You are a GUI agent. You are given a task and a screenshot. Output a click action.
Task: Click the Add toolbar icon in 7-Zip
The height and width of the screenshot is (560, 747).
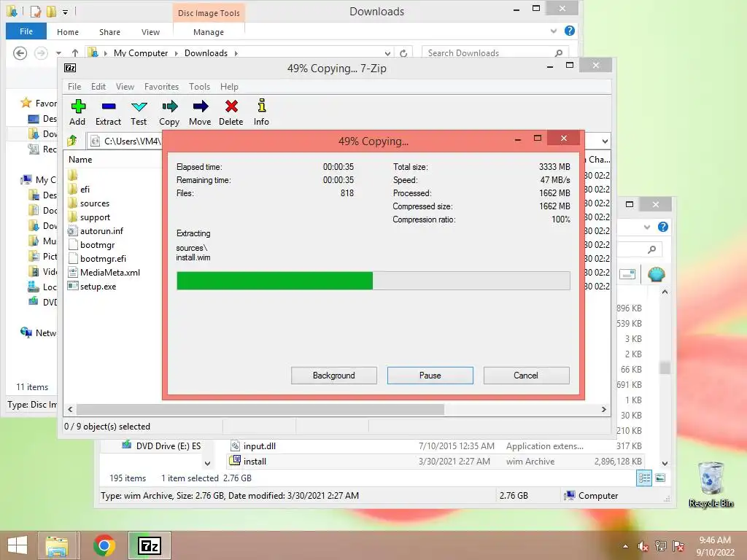click(77, 112)
